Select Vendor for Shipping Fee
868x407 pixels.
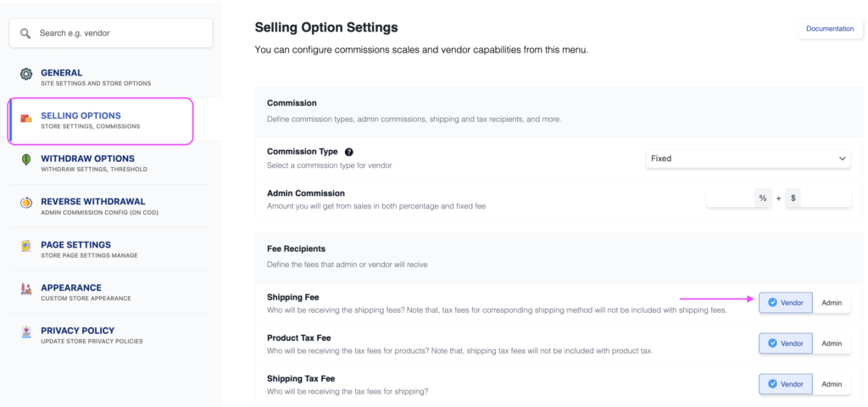(785, 303)
